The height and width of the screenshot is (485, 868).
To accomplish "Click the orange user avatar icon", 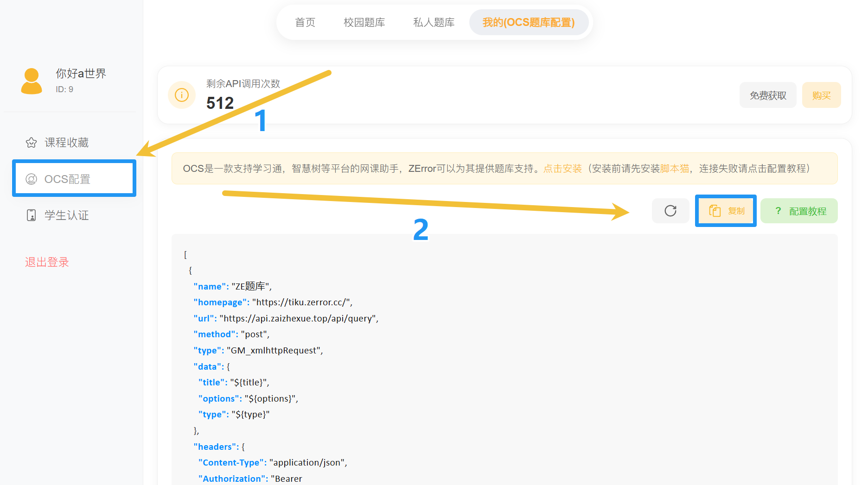I will (32, 81).
